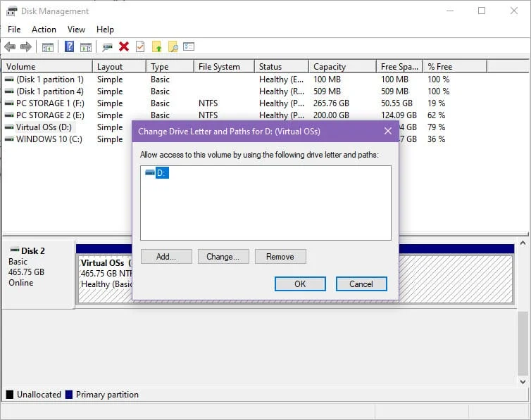Click the Back arrow toolbar icon
531x420 pixels.
10,46
